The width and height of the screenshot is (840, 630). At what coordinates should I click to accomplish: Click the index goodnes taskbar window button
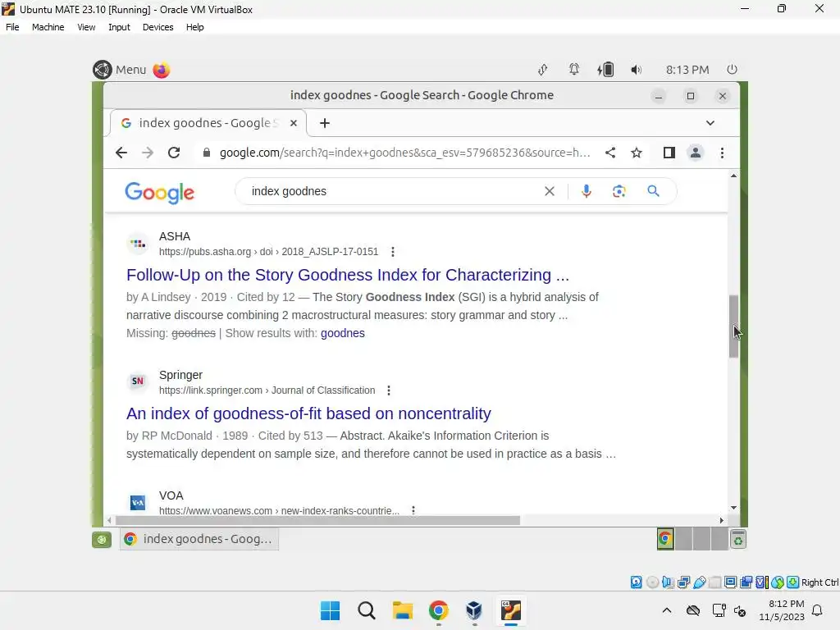[x=199, y=539]
